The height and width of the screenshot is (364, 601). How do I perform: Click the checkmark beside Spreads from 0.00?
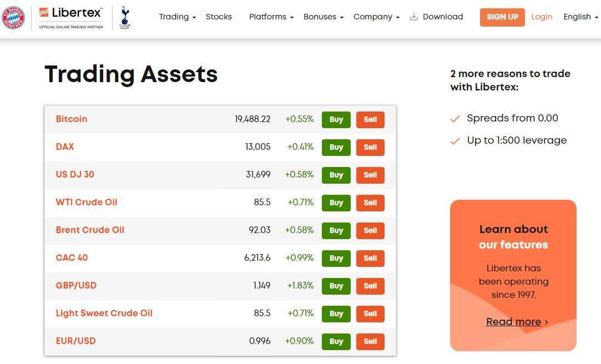[455, 118]
